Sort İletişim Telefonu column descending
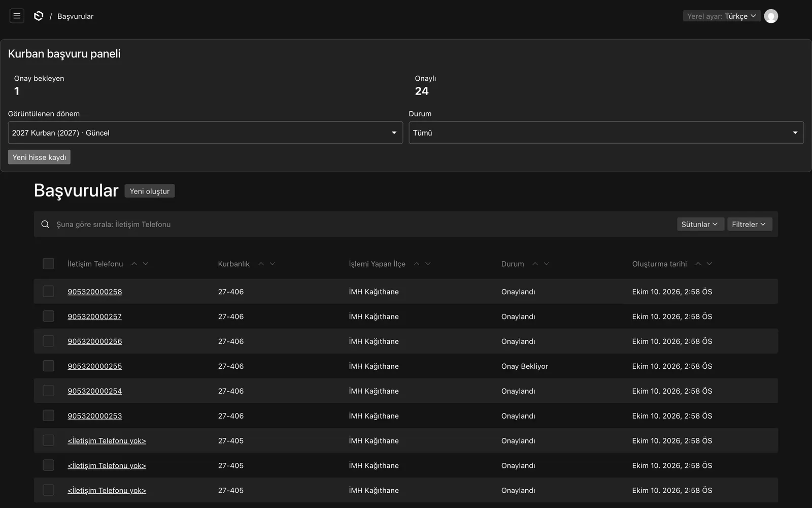This screenshot has width=812, height=508. click(146, 264)
